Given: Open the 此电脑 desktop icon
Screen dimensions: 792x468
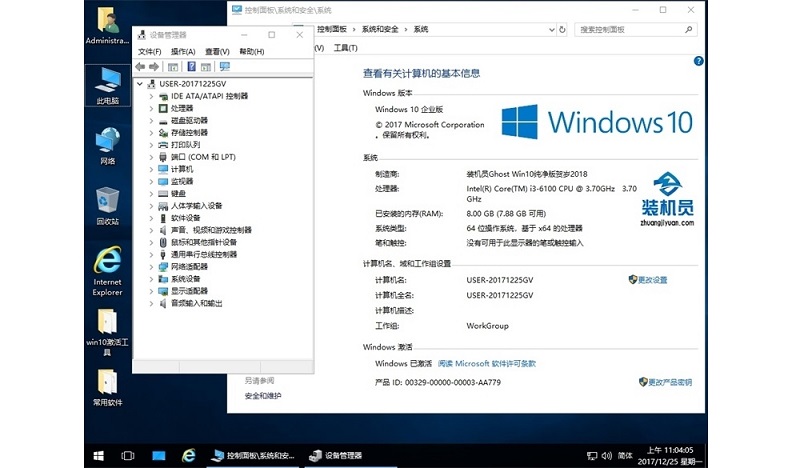Looking at the screenshot, I should click(107, 84).
